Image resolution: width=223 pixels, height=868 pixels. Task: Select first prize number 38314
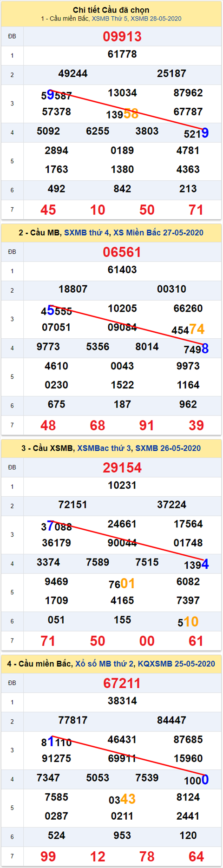pos(122,701)
